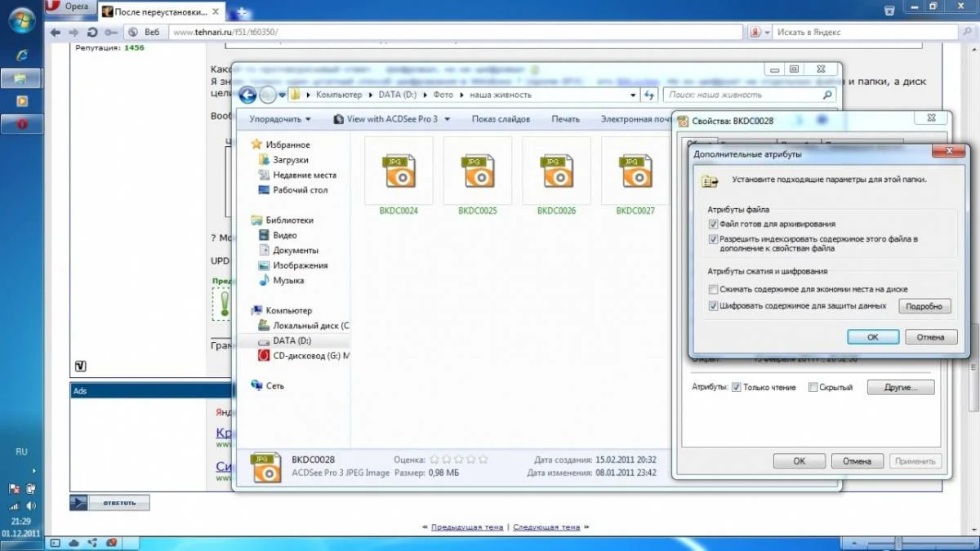The height and width of the screenshot is (551, 980).
Task: Click 'Отмена' in 'Дополнительные атрибуты' dialog
Action: 930,337
